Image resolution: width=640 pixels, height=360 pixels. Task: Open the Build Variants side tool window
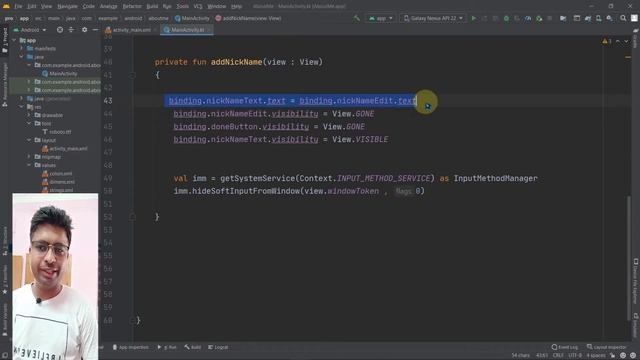click(x=5, y=319)
